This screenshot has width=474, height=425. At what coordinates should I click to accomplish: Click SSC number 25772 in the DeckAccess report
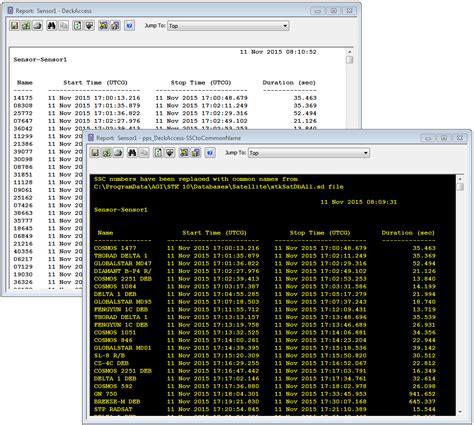click(x=23, y=113)
